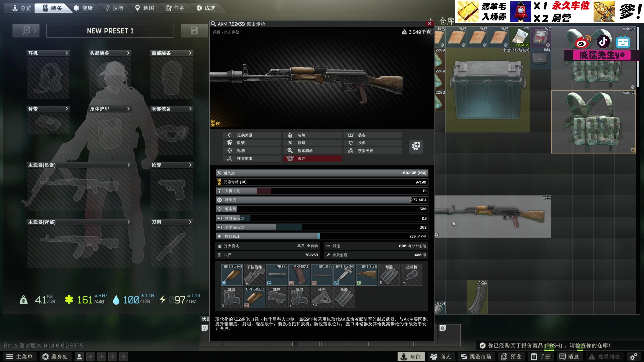
Task: Open the 手册 handbook
Action: coord(540,357)
